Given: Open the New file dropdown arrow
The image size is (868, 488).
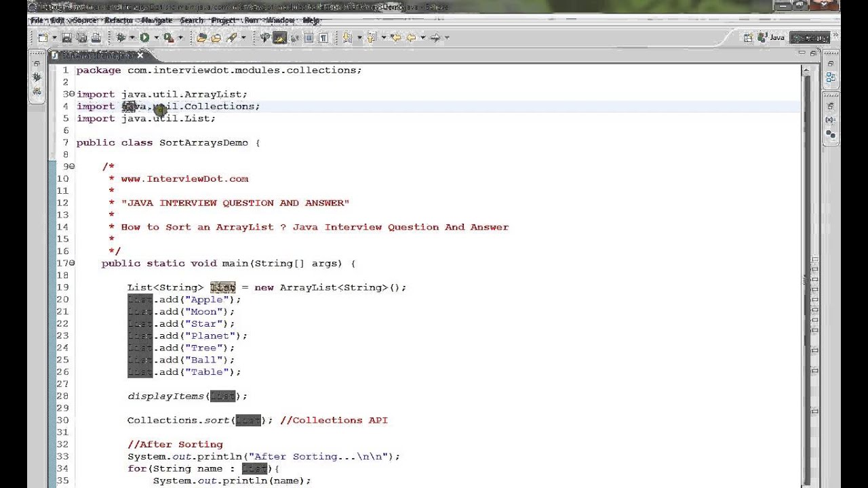Looking at the screenshot, I should click(x=54, y=38).
